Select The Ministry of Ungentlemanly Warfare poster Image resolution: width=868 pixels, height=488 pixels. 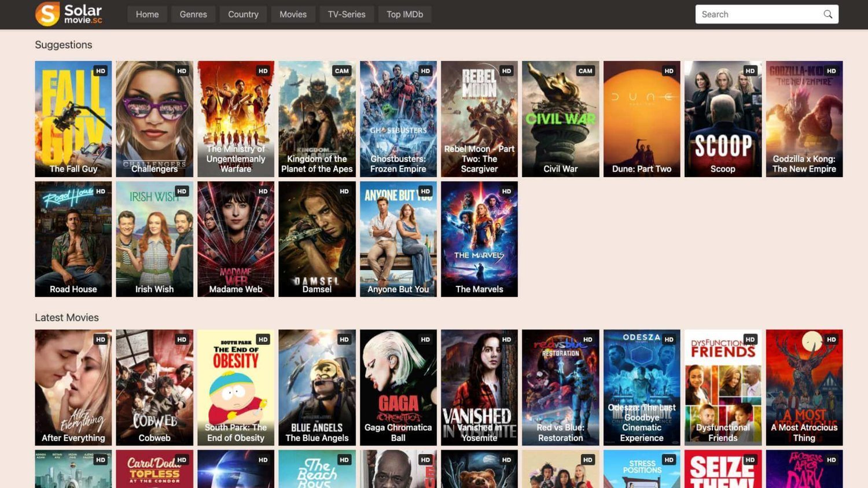coord(236,119)
